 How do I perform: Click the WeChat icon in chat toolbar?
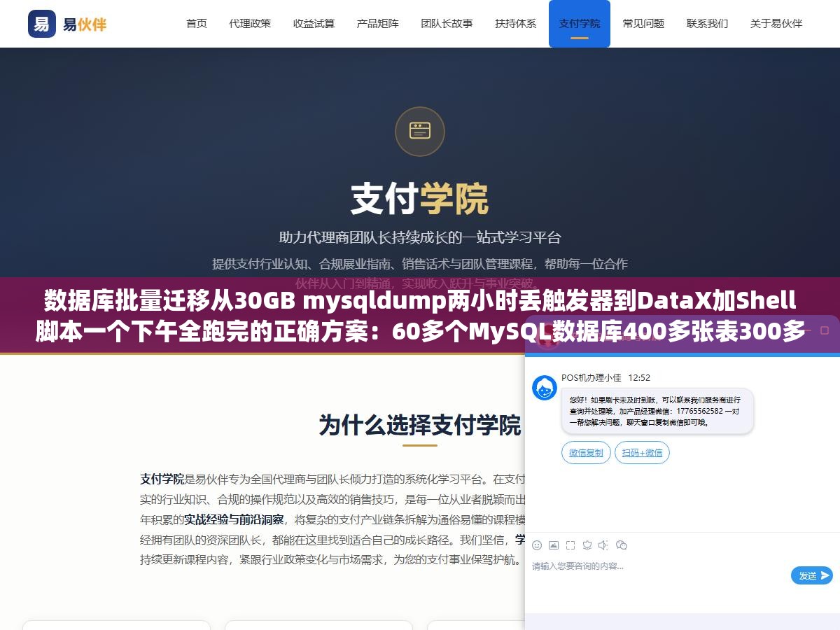pos(622,545)
